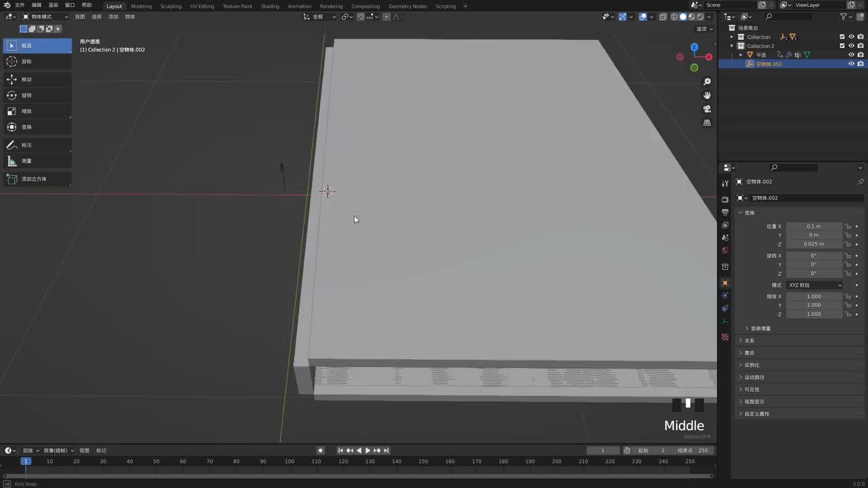Click the viewport pan hand icon
This screenshot has height=488, width=868.
(x=707, y=96)
